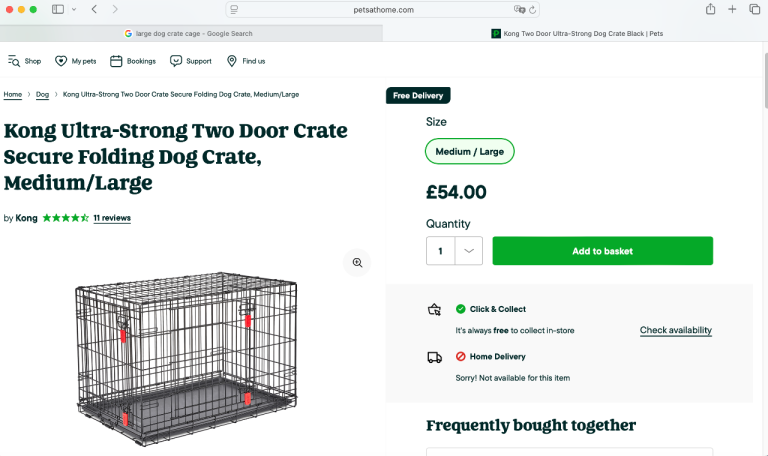Expand sidebar options chevron in Safari toolbar
The image size is (768, 456).
(74, 9)
